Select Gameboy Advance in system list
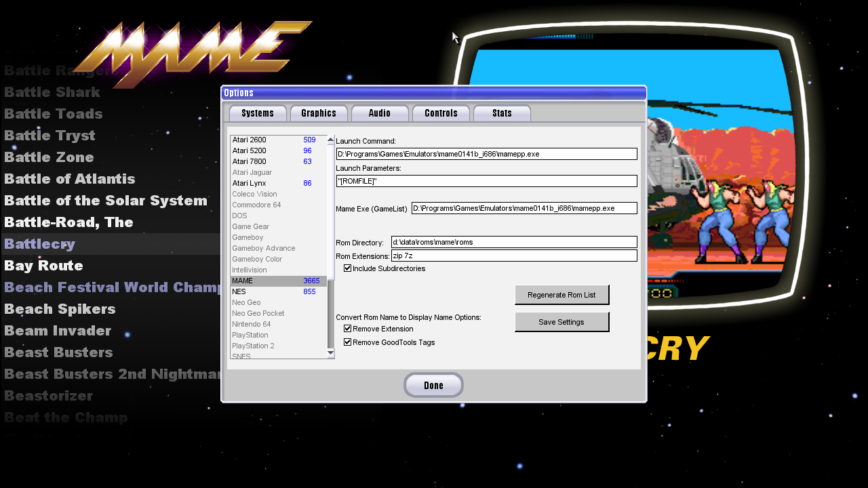Viewport: 868px width, 488px height. coord(279,248)
